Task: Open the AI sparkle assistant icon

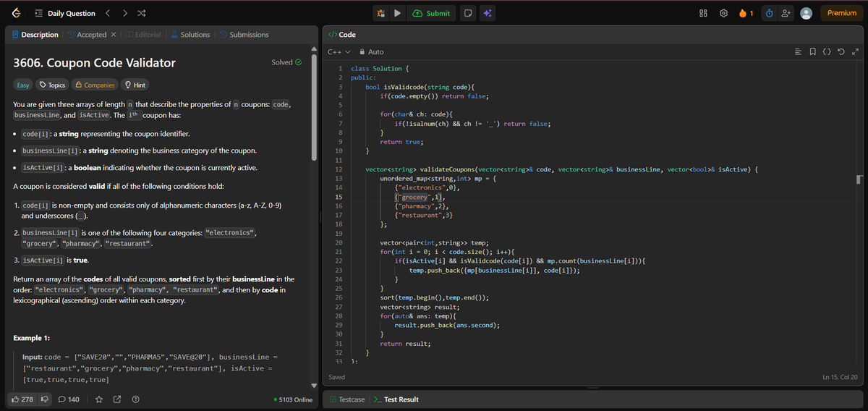Action: (488, 13)
